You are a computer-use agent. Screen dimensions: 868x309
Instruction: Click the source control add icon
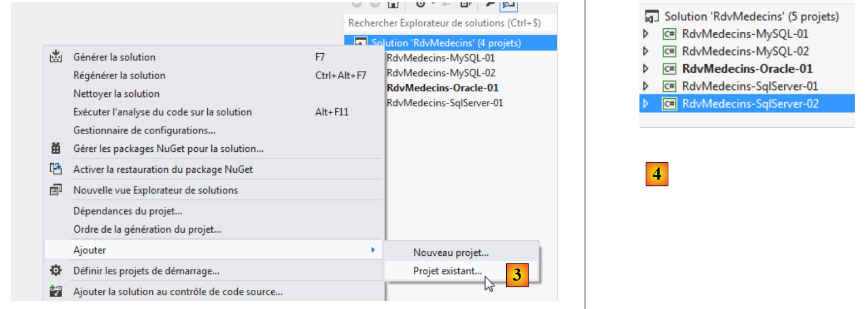click(56, 292)
